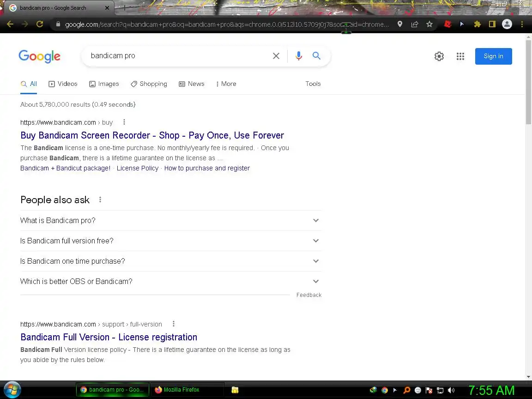Reload the page with the refresh icon
The width and height of the screenshot is (532, 399).
pyautogui.click(x=40, y=24)
